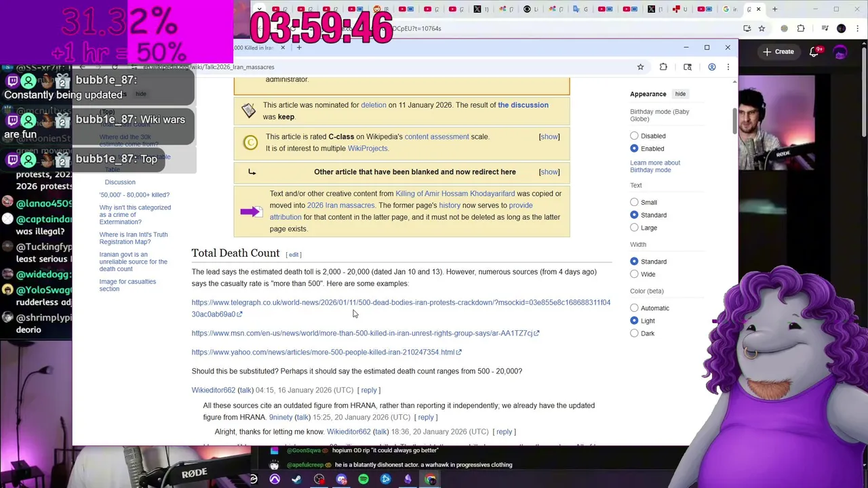Click bookmark star in background browser window

point(762,28)
